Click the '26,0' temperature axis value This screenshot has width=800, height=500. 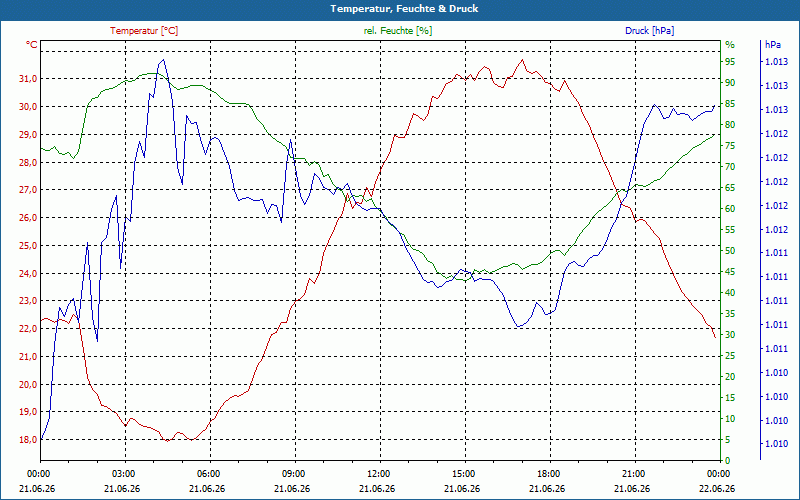click(x=28, y=218)
